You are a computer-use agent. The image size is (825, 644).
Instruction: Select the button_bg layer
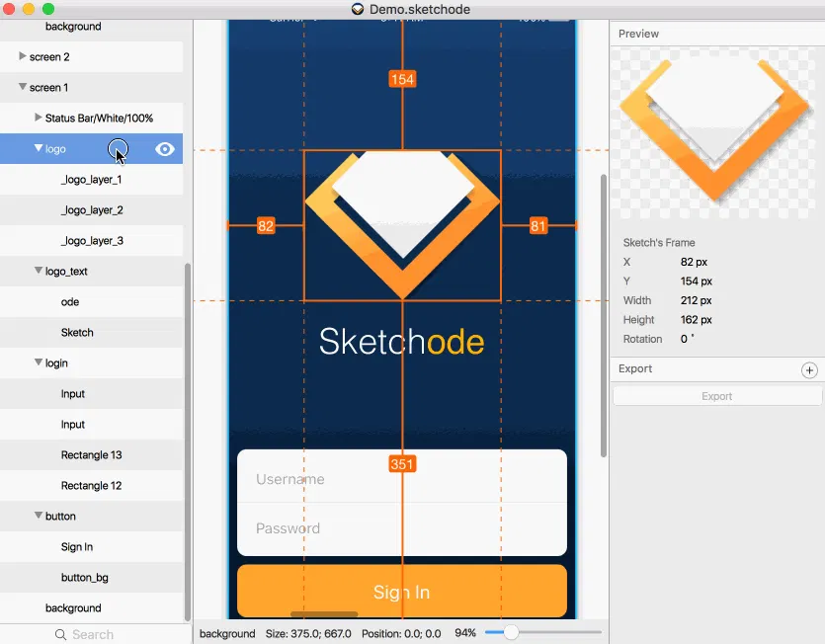[92, 577]
